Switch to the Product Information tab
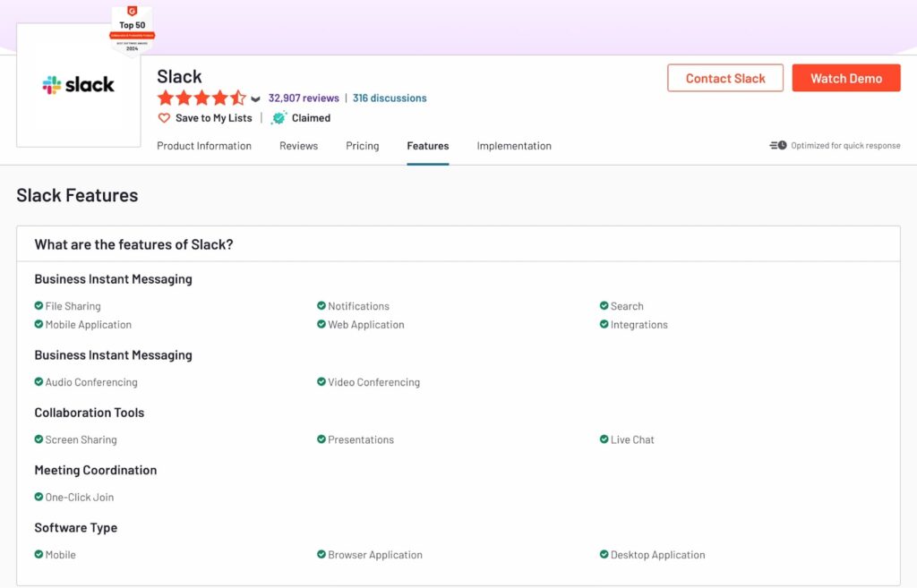This screenshot has height=588, width=917. (x=204, y=146)
